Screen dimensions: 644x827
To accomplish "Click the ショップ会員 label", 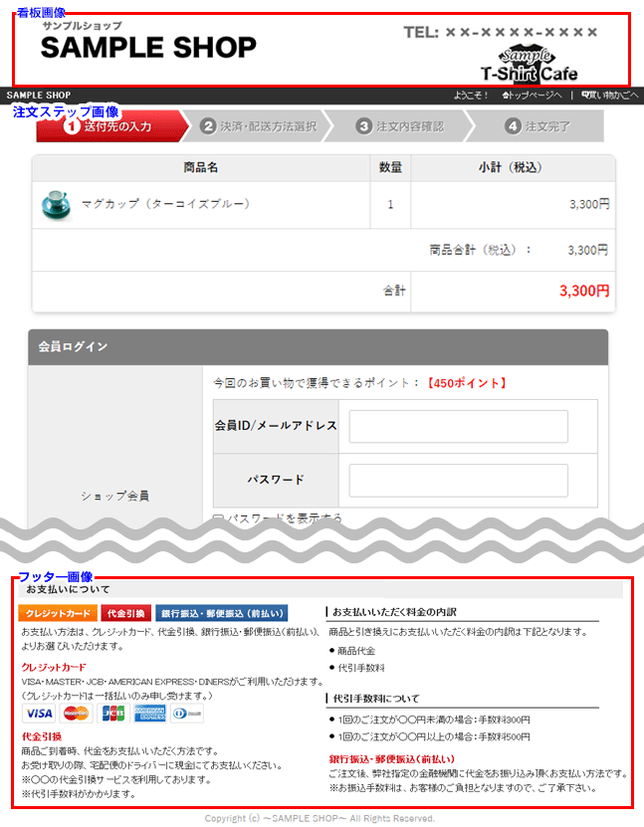I will (x=115, y=496).
